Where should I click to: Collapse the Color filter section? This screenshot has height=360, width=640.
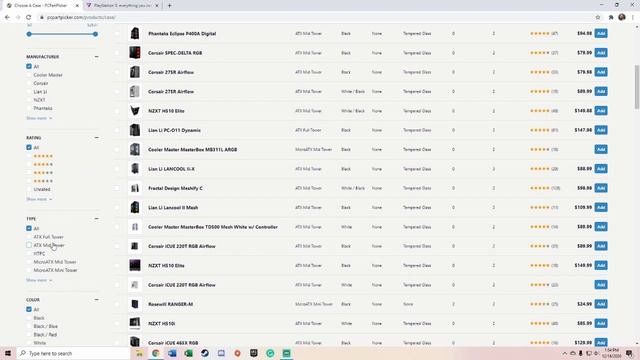[96, 300]
